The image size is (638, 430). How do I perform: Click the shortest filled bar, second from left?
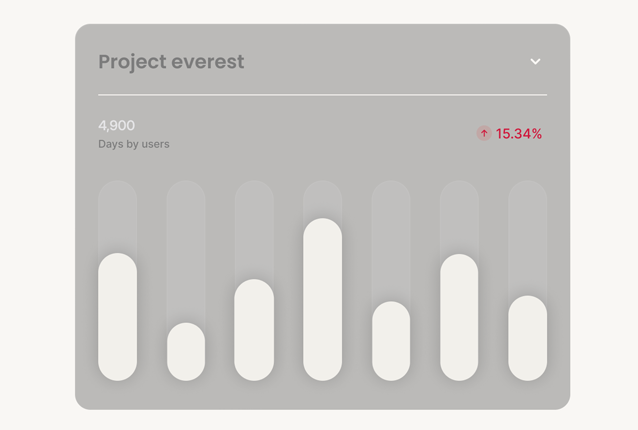click(x=186, y=351)
